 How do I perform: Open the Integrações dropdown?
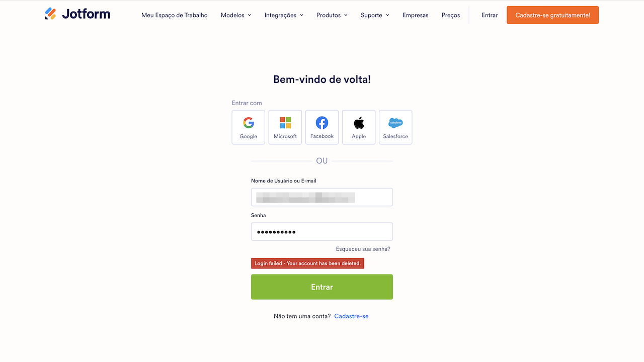pyautogui.click(x=284, y=15)
